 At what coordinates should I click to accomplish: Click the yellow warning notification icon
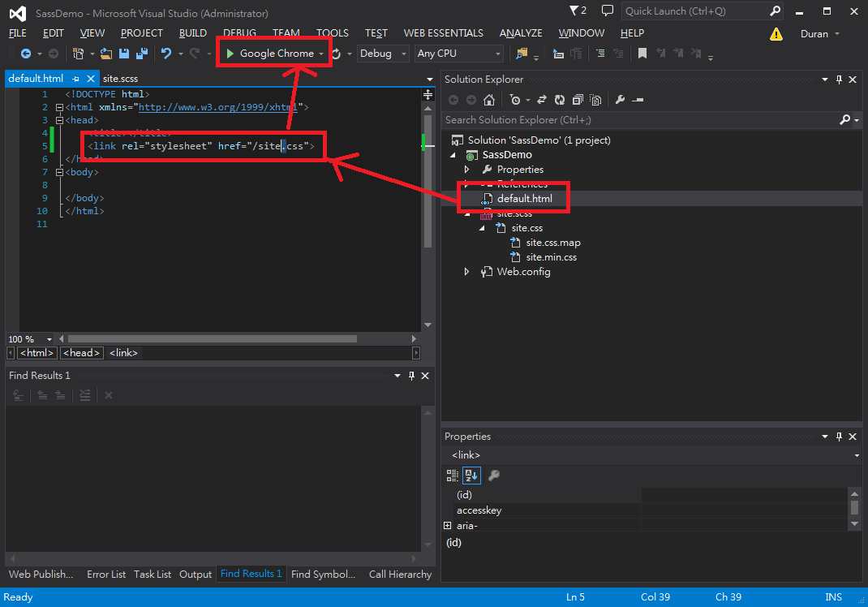[776, 34]
